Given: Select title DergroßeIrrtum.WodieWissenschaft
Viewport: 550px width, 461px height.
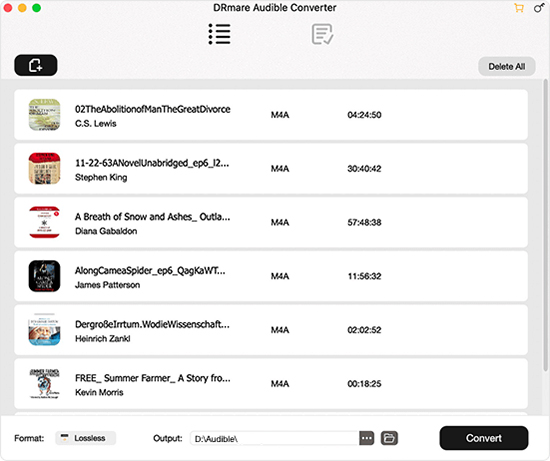Looking at the screenshot, I should point(152,324).
